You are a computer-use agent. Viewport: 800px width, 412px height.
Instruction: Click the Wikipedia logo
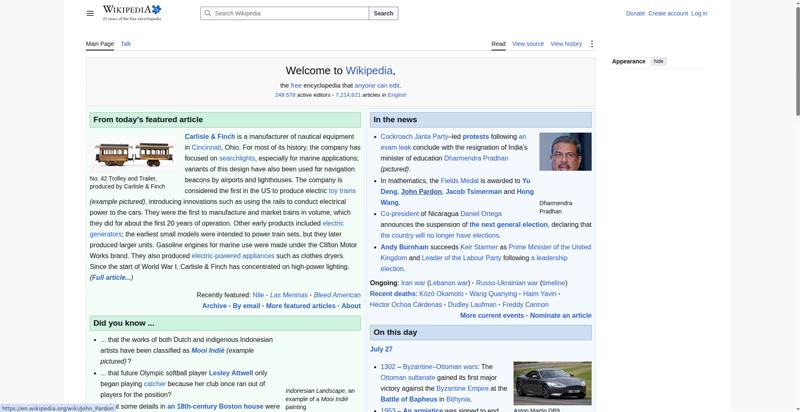(x=132, y=13)
